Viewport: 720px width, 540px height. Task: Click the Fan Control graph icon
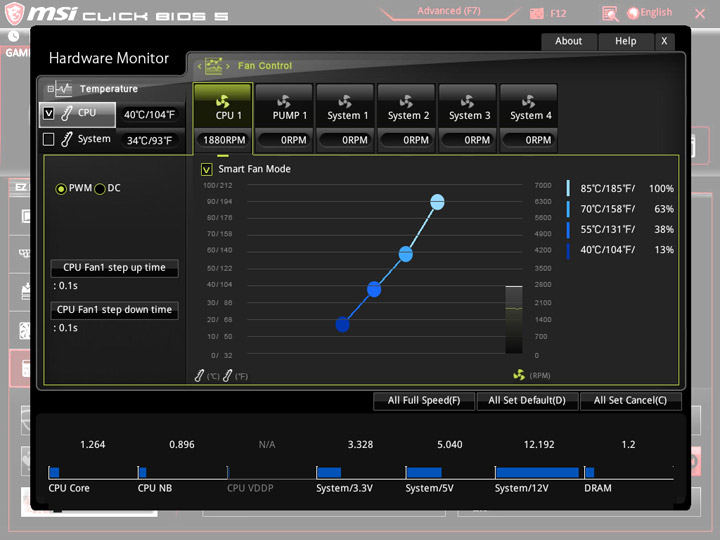[x=214, y=66]
